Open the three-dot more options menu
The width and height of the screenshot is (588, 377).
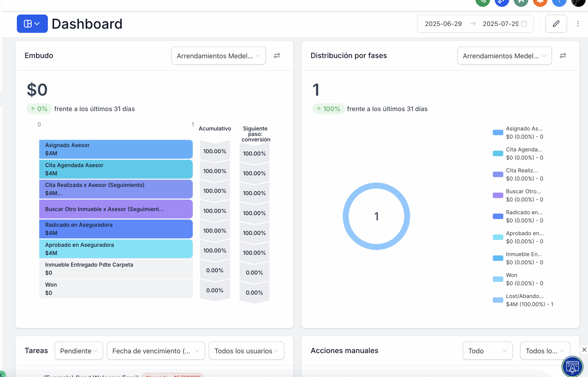pyautogui.click(x=578, y=24)
